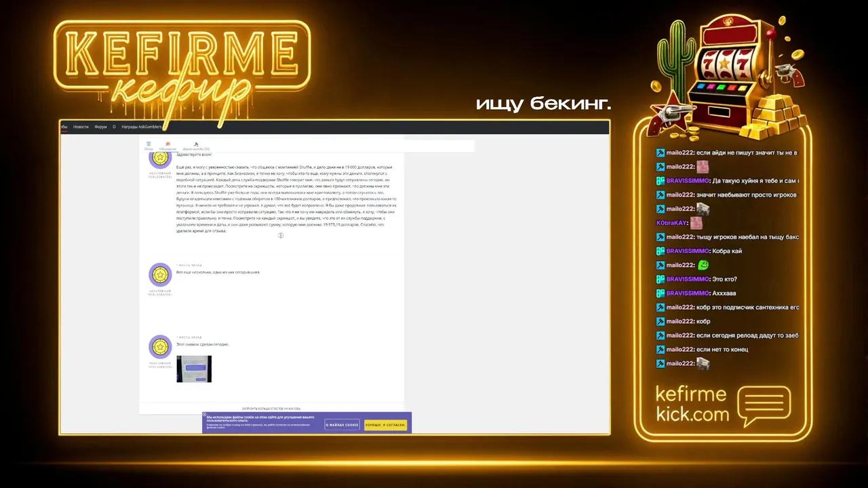Image resolution: width=868 pixels, height=488 pixels.
Task: Click paragraph starting "Ещё раз, я могу"
Action: (x=286, y=199)
